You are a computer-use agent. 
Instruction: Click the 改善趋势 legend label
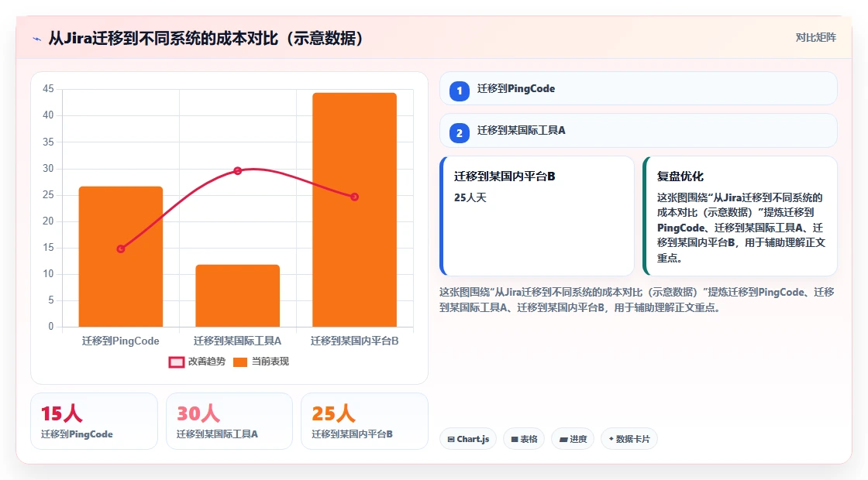[206, 362]
